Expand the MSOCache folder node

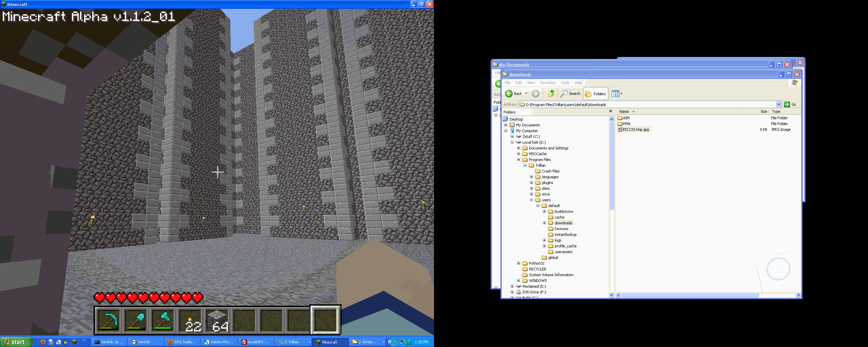(x=518, y=154)
